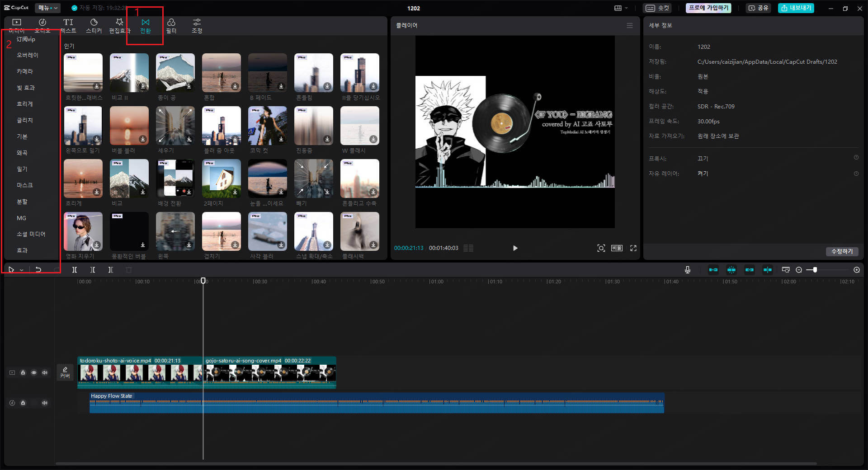The width and height of the screenshot is (868, 470).
Task: Open the player panel hamburger menu
Action: pyautogui.click(x=630, y=25)
